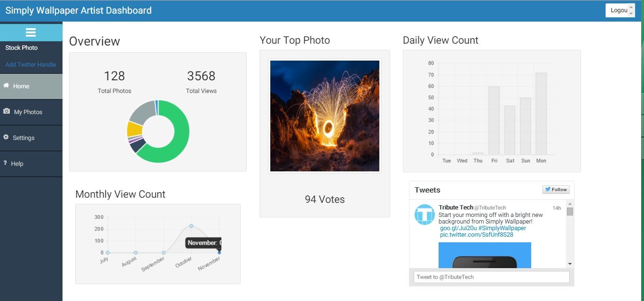Open the goo.gl/Jui20u link in tweet

pos(458,228)
